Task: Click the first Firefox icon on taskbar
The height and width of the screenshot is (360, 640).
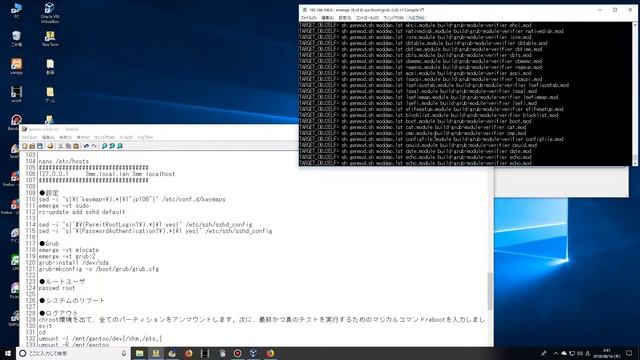Action: [189, 353]
